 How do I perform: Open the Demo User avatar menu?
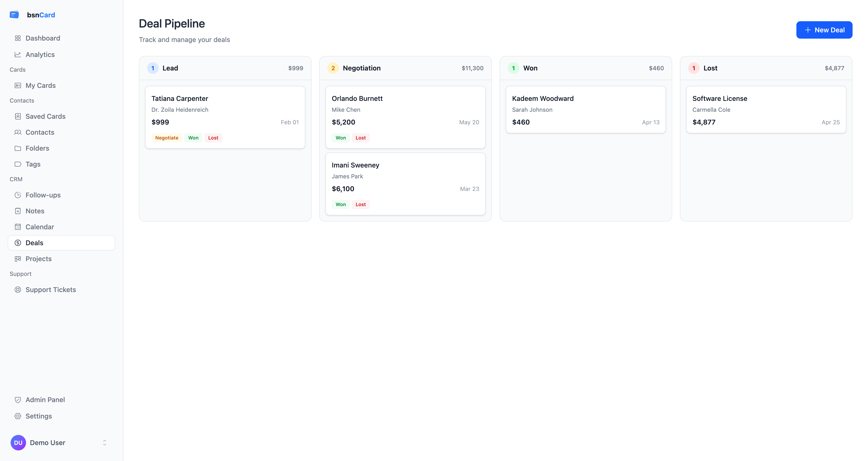click(18, 443)
